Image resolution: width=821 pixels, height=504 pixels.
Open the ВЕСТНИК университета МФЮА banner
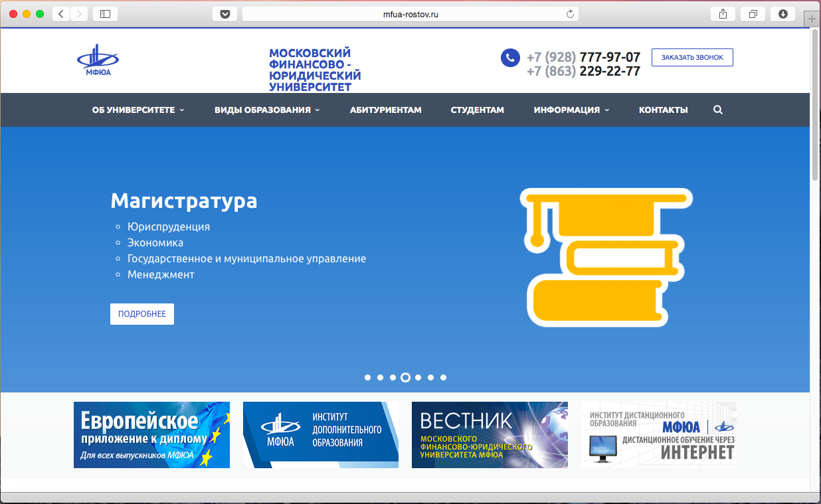click(x=490, y=435)
